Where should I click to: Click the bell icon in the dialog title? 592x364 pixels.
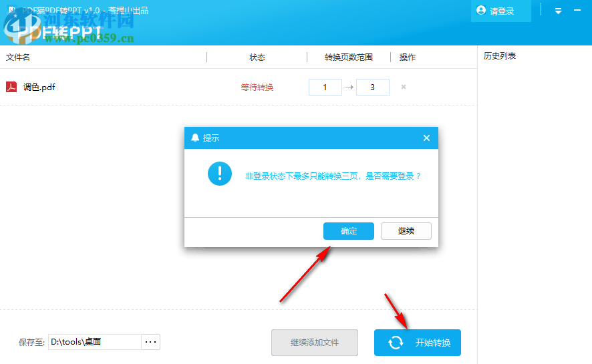click(195, 138)
